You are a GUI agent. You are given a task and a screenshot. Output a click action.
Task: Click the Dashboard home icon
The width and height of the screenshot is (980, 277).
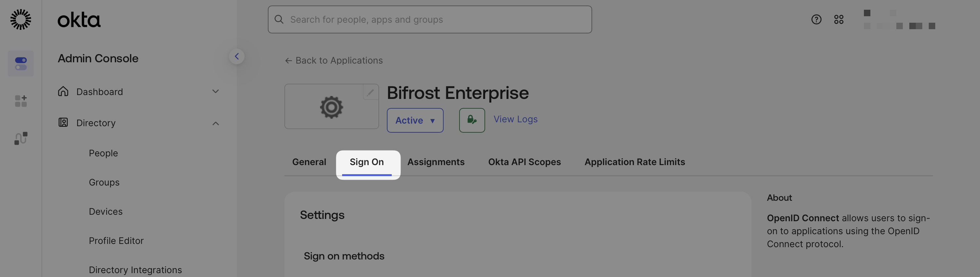coord(63,91)
